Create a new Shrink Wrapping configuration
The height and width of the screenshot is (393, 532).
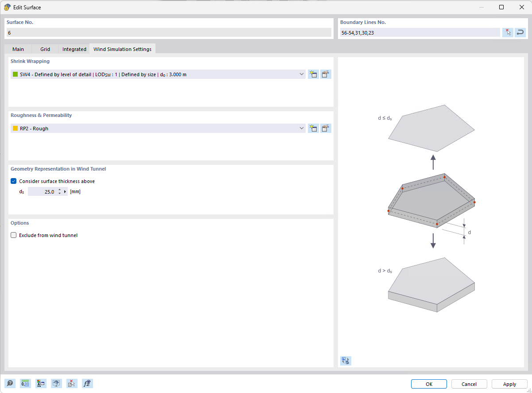(313, 74)
